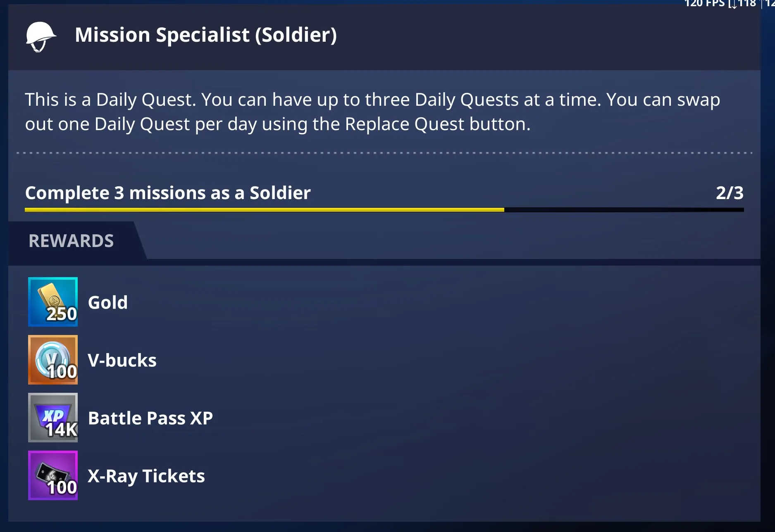Screen dimensions: 775x532
Task: Open the REWARDS tab
Action: [x=71, y=241]
